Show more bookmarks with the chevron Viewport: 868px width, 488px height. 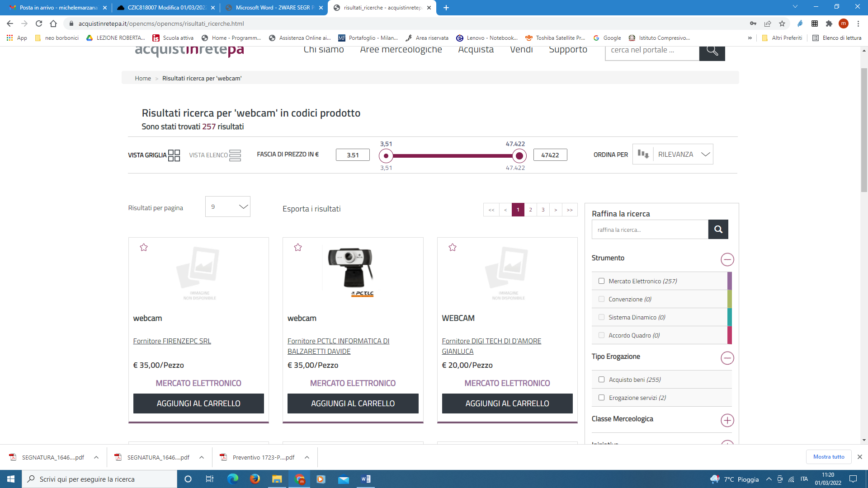[x=750, y=38]
